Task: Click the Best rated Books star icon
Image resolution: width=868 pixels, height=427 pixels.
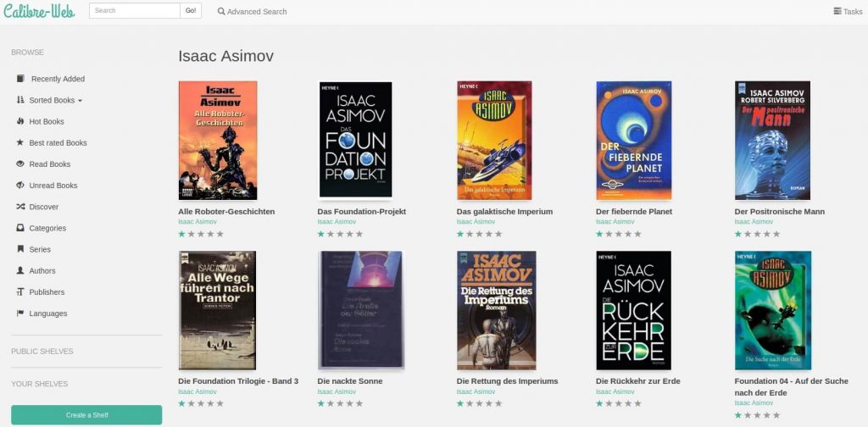Action: (20, 143)
